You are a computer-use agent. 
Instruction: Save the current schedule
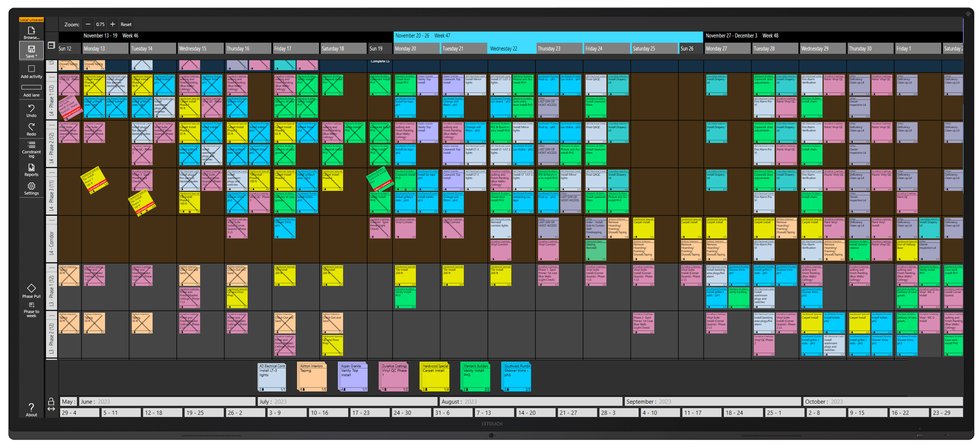pyautogui.click(x=31, y=51)
